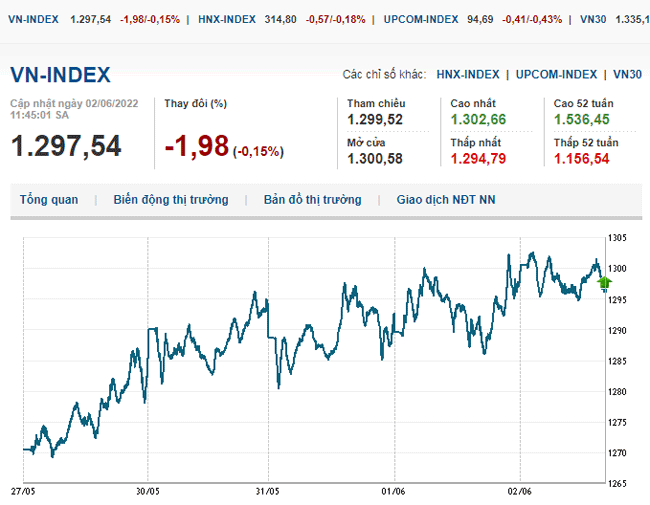650x505 pixels.
Task: Select HNX-INDEX in the top ticker bar
Action: (x=226, y=19)
